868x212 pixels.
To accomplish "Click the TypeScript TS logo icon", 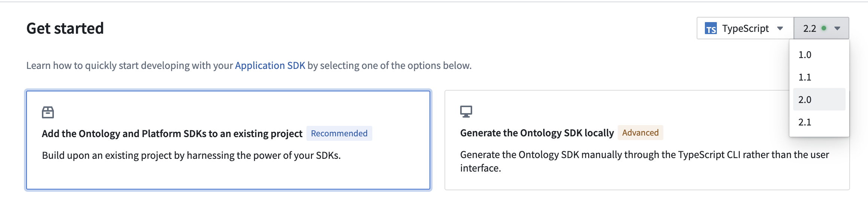I will pyautogui.click(x=710, y=28).
